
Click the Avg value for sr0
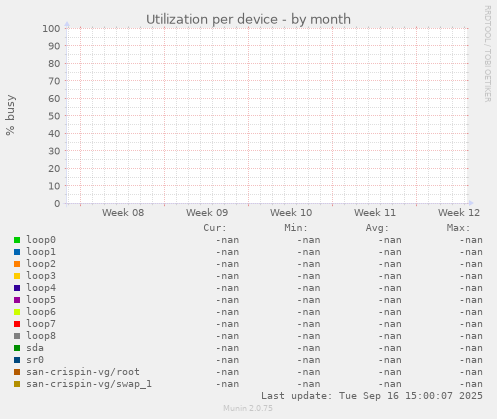click(390, 360)
